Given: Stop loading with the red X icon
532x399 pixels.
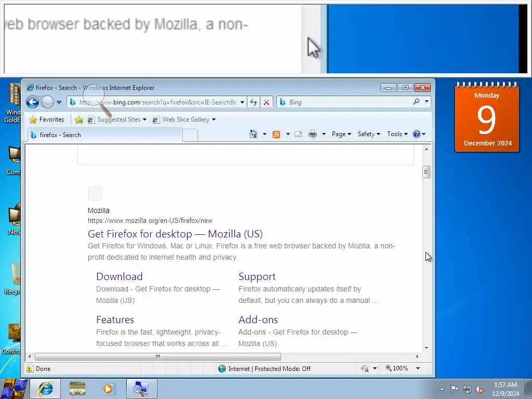Looking at the screenshot, I should click(267, 102).
